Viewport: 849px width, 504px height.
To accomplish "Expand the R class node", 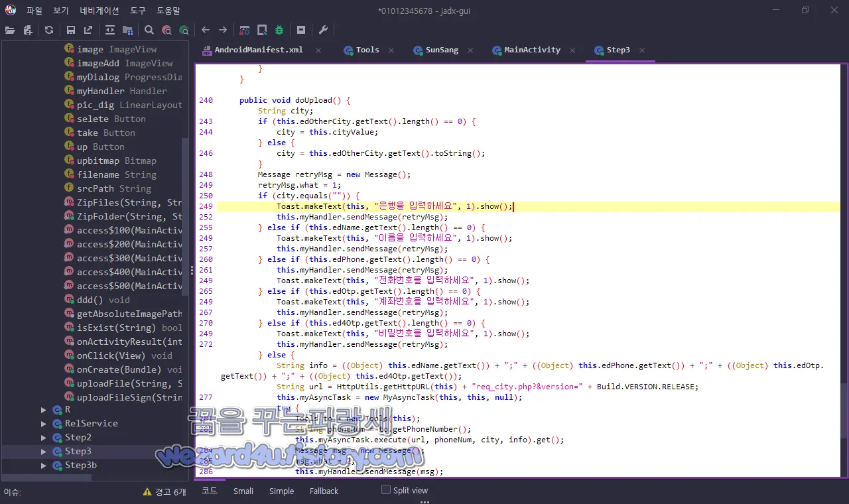I will pos(44,410).
